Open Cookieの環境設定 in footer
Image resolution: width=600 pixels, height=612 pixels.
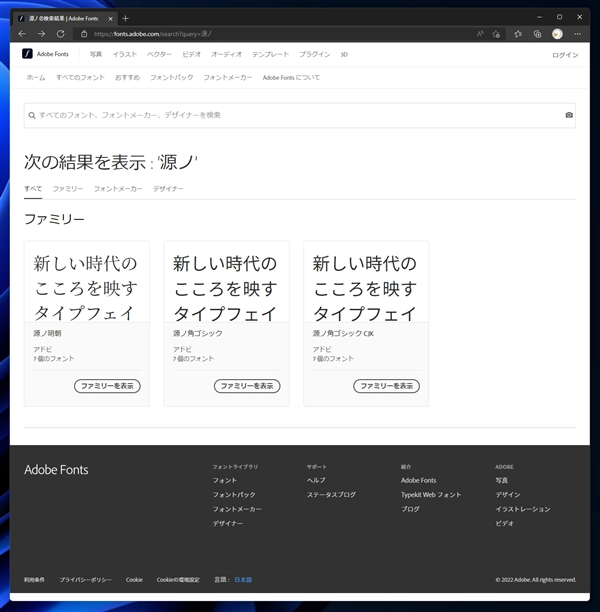point(178,580)
